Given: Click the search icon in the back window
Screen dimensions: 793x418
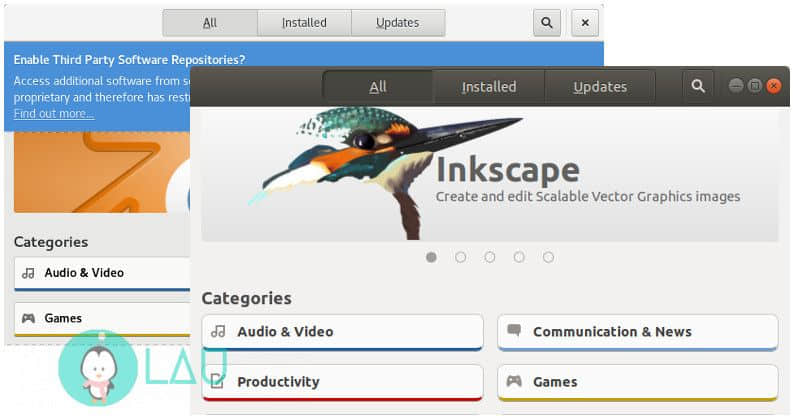Looking at the screenshot, I should [x=547, y=23].
